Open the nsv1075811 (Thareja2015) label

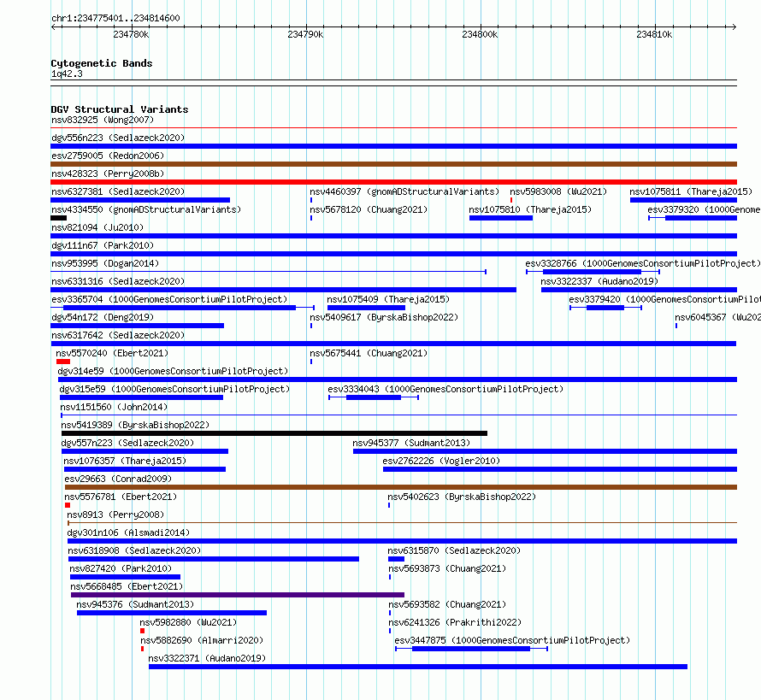(x=691, y=191)
